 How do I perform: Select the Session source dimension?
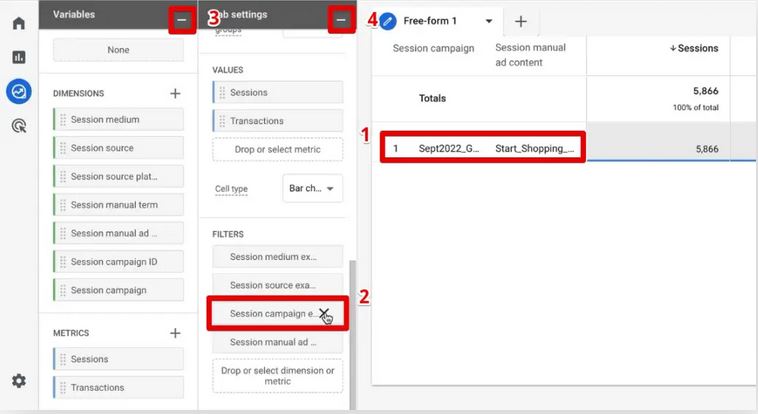click(x=118, y=148)
